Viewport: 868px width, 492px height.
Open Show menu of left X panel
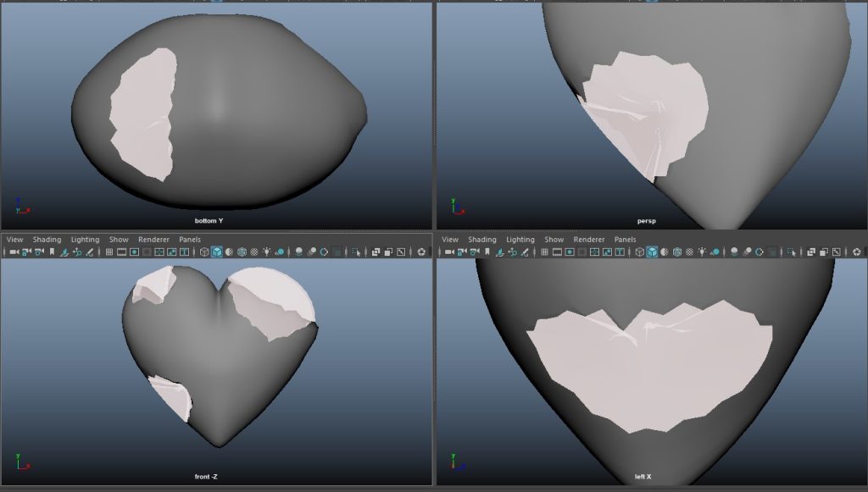(x=554, y=240)
